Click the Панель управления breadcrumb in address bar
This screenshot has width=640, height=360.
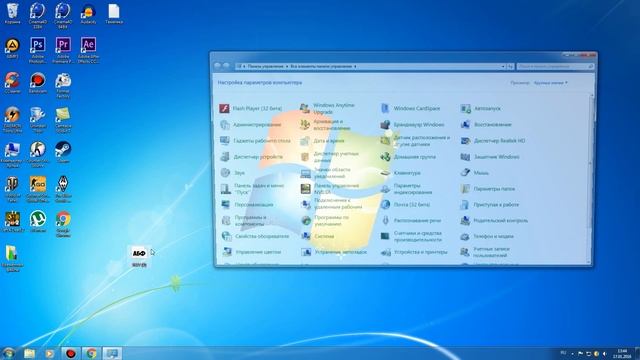pyautogui.click(x=266, y=66)
